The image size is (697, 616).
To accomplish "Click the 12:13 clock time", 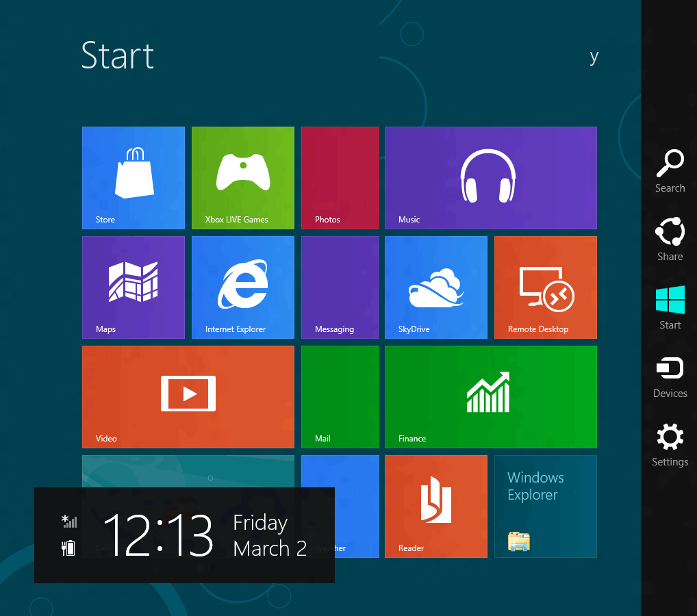I will point(157,535).
